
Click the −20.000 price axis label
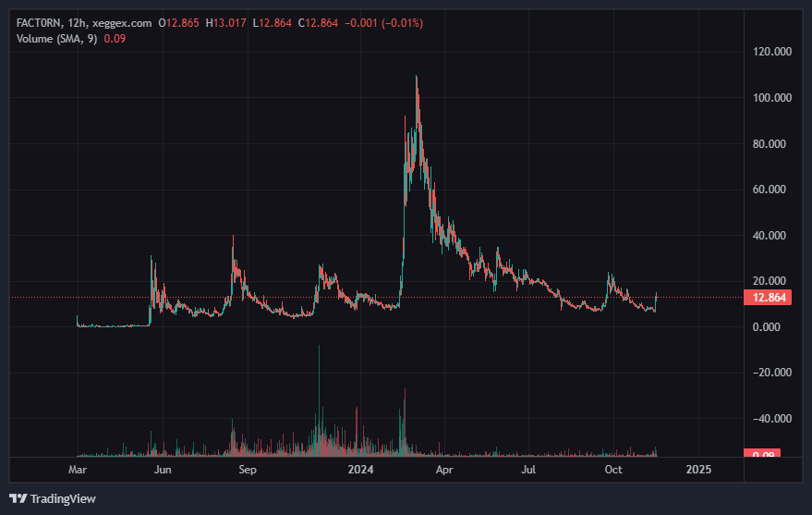point(771,373)
